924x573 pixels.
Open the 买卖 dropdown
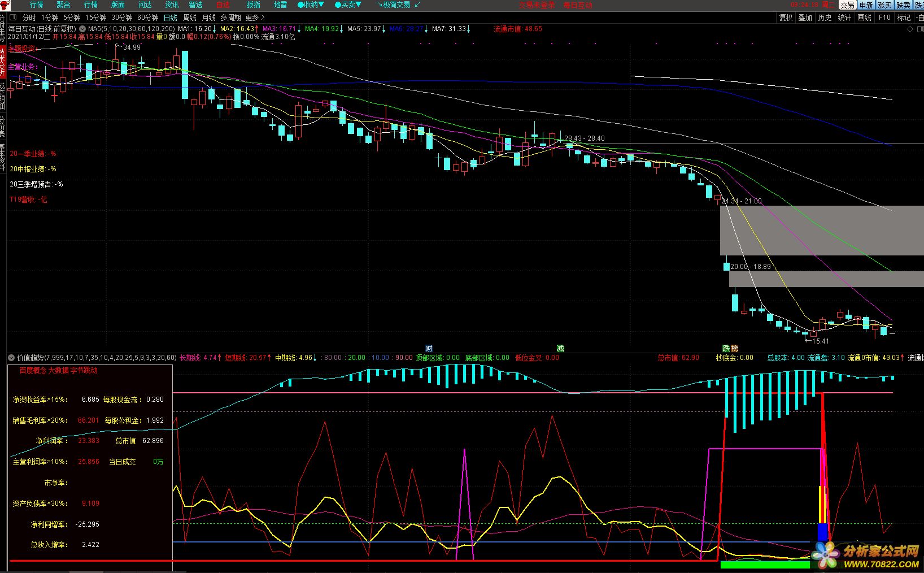pyautogui.click(x=348, y=5)
